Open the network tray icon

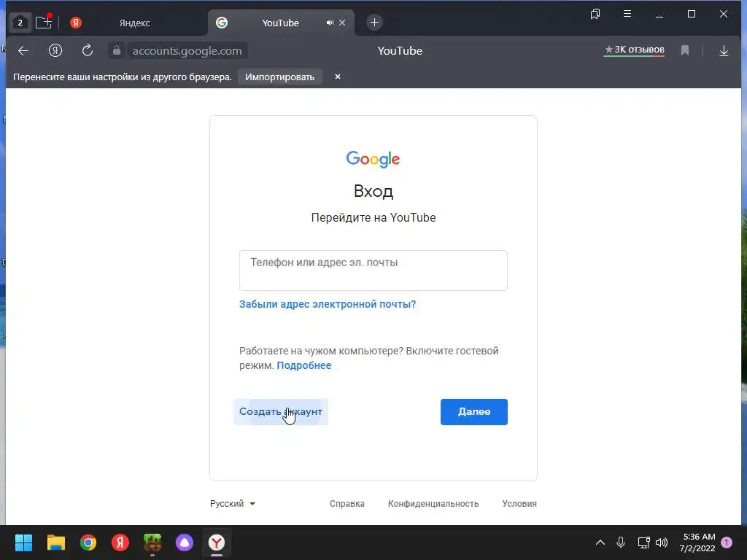643,542
